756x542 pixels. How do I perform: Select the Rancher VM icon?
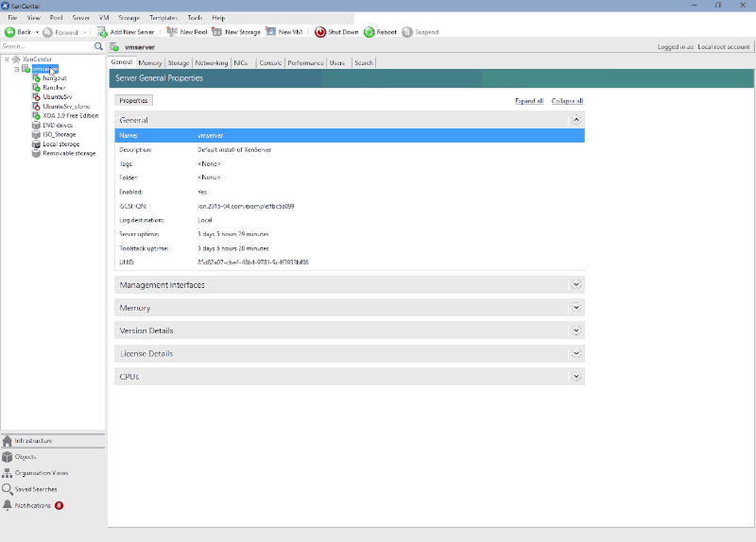click(36, 87)
